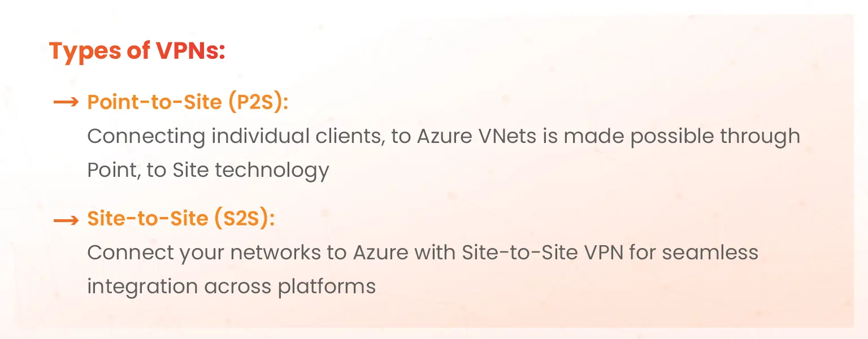Click the 'Site-to-Site (S2S):' subheading
The height and width of the screenshot is (339, 868).
(x=181, y=219)
